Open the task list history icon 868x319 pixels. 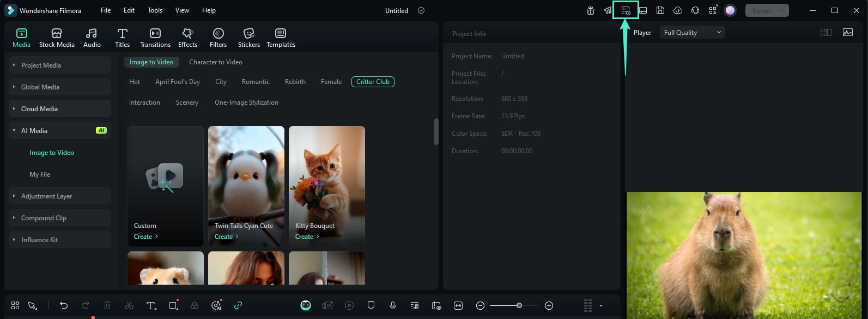(626, 10)
